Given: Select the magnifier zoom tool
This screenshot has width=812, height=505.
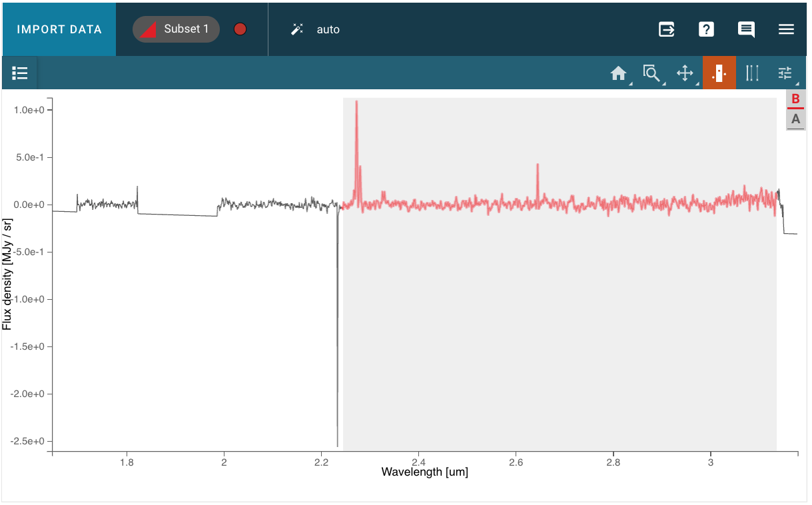Looking at the screenshot, I should click(651, 73).
